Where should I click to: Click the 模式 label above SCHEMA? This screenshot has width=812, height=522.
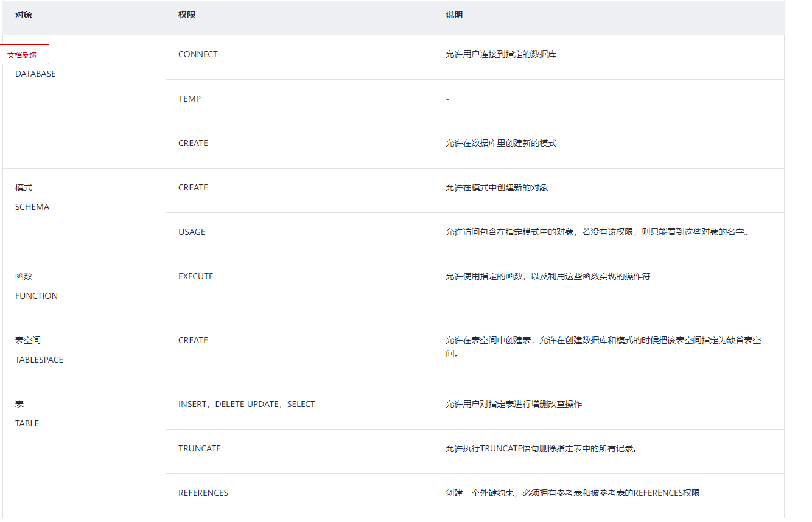[x=24, y=187]
